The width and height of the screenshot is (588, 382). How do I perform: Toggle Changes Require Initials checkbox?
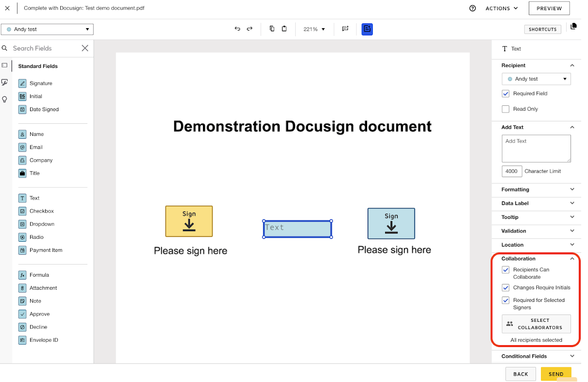pyautogui.click(x=505, y=288)
